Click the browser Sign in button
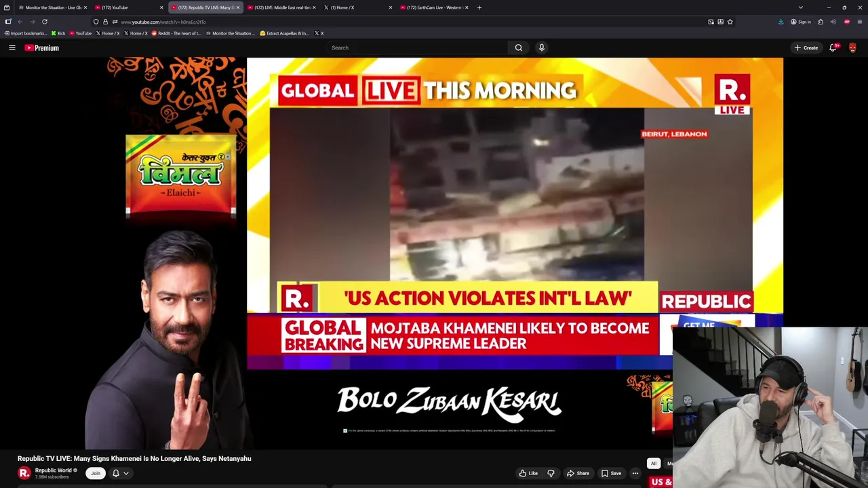The height and width of the screenshot is (488, 868). coord(801,22)
